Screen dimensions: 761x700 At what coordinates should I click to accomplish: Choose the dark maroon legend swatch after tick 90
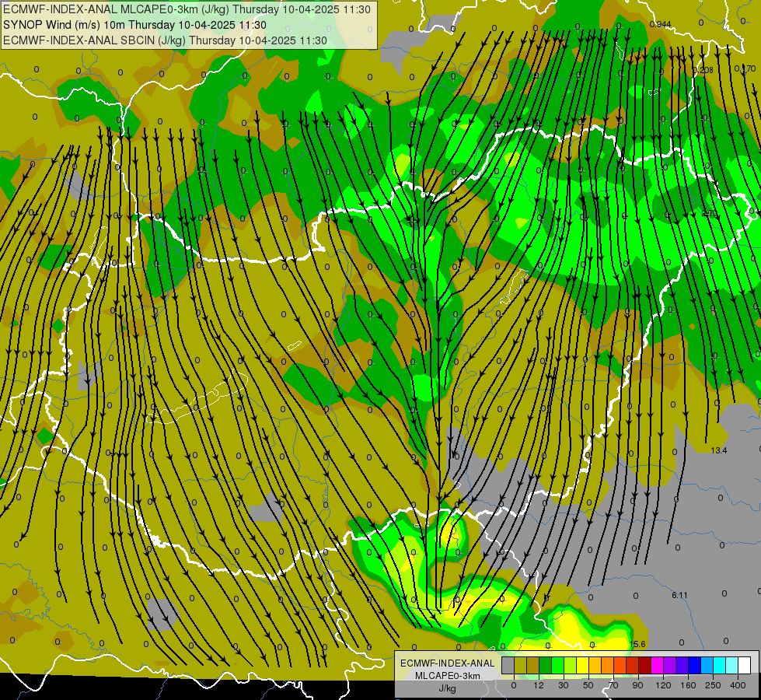[645, 665]
